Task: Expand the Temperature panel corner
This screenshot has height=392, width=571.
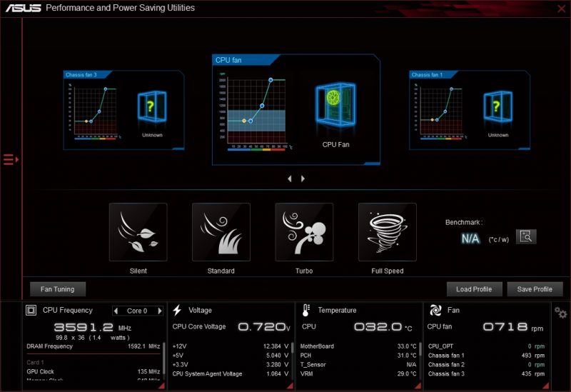Action: pyautogui.click(x=418, y=386)
